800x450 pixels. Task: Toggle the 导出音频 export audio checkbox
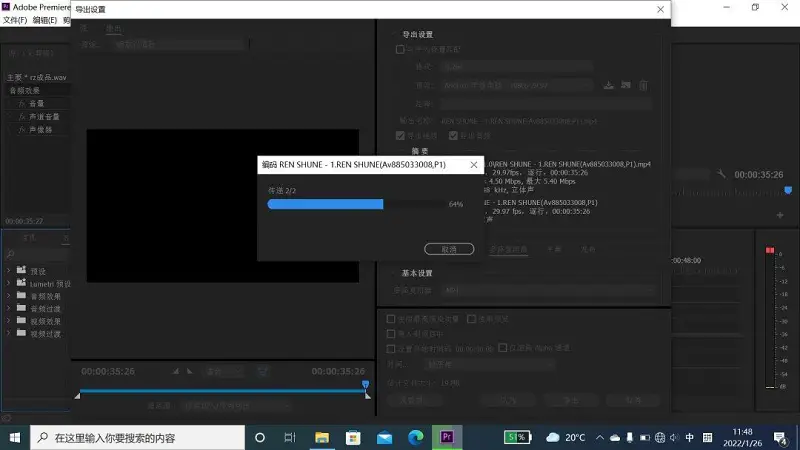click(x=453, y=136)
